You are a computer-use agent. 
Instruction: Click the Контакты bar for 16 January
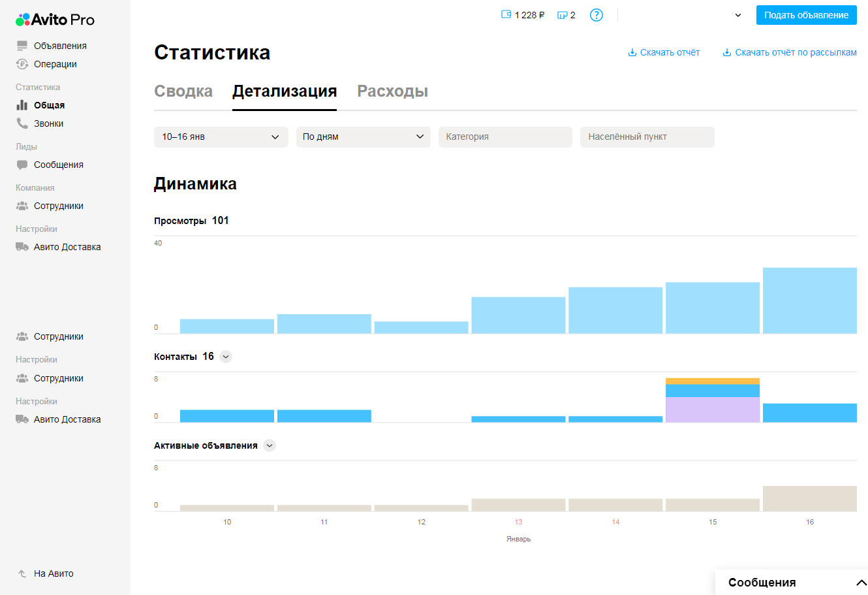point(809,413)
